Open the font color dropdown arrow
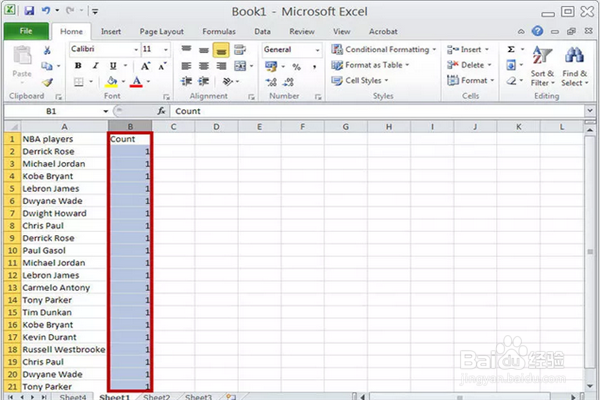The width and height of the screenshot is (600, 400). [x=148, y=81]
